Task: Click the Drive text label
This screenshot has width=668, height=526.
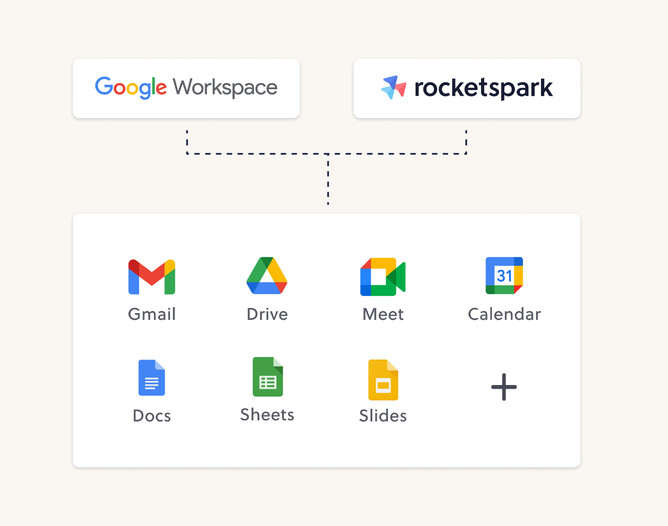Action: (x=267, y=314)
